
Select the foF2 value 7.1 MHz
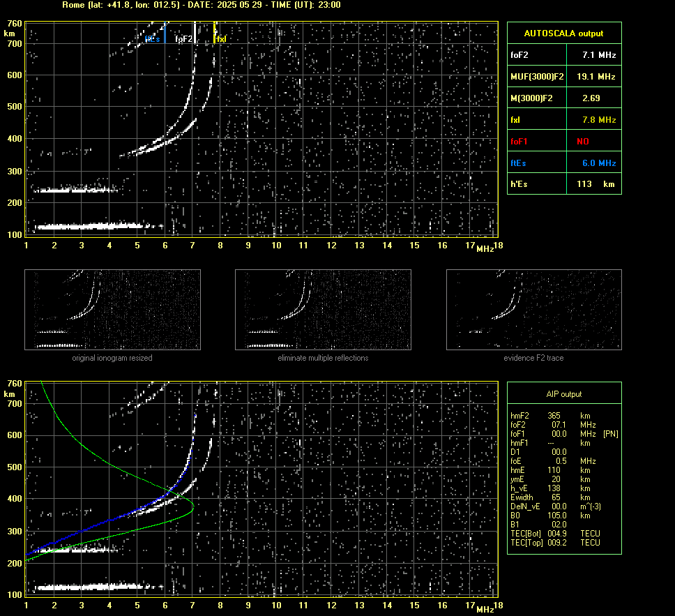tap(599, 54)
